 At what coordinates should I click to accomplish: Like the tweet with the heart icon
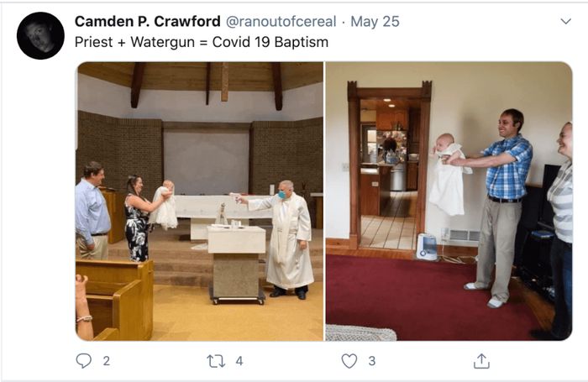pos(349,361)
